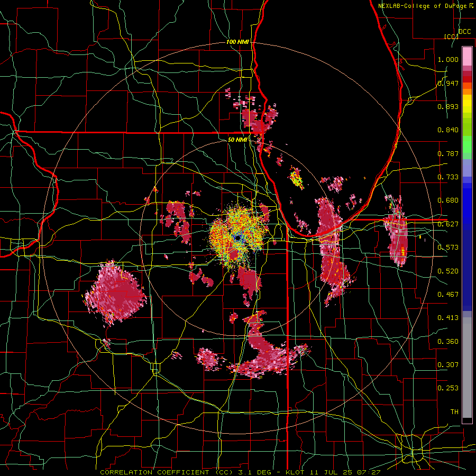
Task: Click the 0.893 legend value
Action: (448, 106)
